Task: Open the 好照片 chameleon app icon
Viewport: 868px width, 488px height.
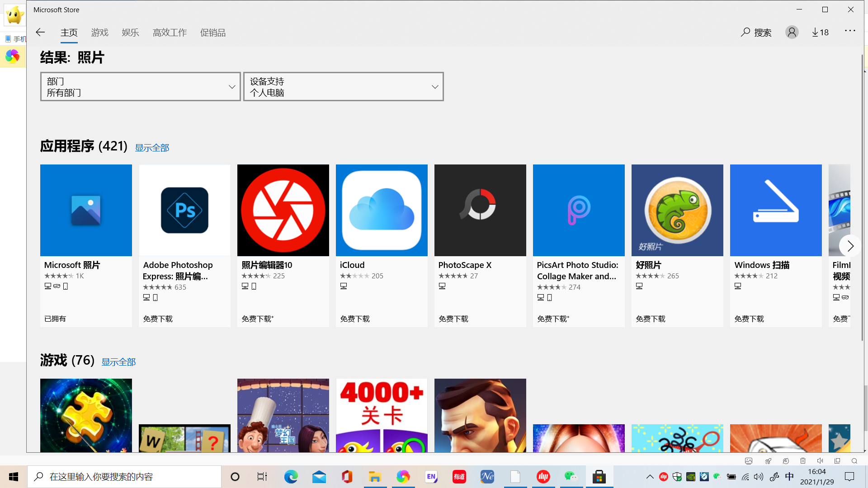Action: tap(677, 210)
